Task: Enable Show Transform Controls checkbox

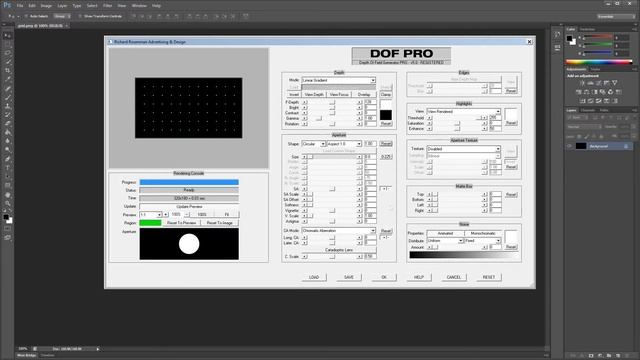Action: (80, 16)
